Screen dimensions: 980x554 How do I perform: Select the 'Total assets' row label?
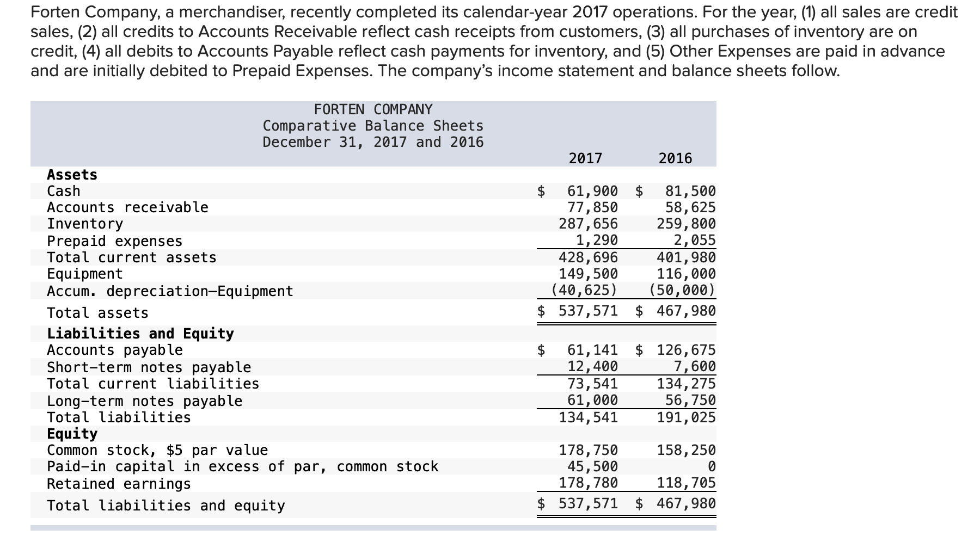pyautogui.click(x=97, y=313)
